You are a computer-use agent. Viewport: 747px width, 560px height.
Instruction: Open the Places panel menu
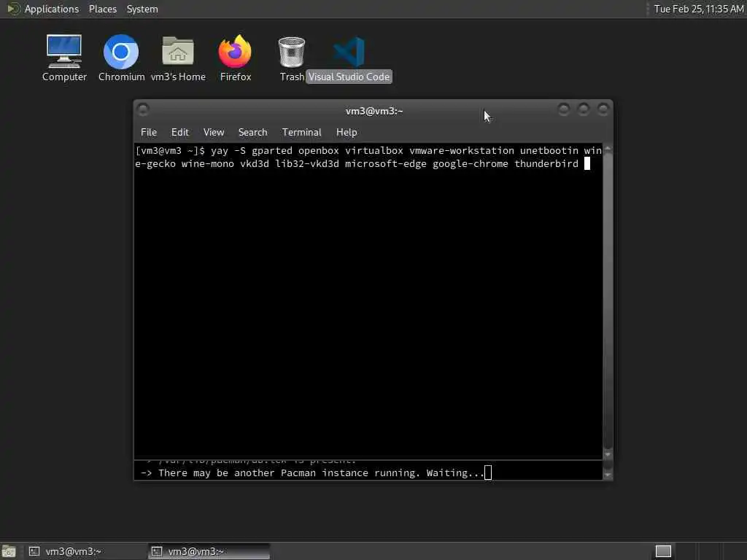103,9
